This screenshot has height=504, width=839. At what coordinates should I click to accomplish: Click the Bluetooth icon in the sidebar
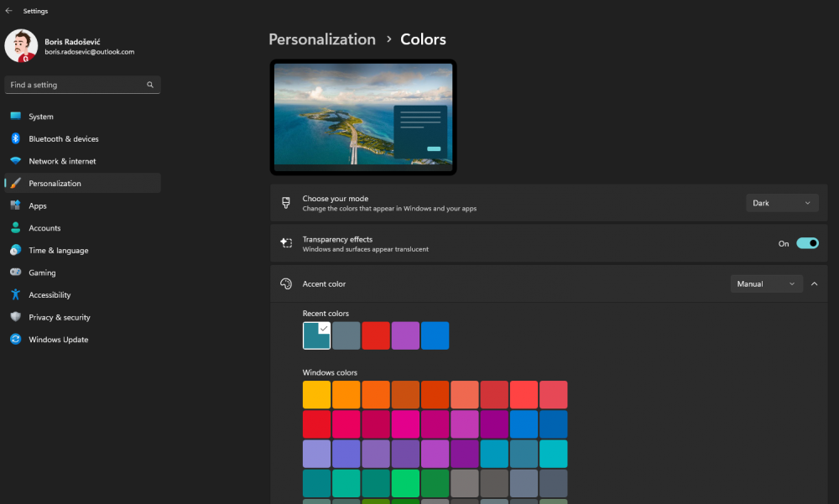15,138
